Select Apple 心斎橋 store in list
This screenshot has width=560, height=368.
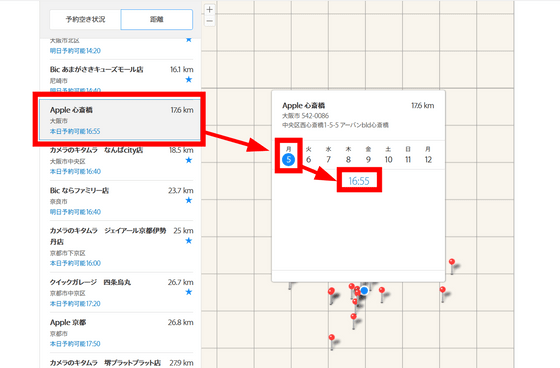pyautogui.click(x=120, y=120)
